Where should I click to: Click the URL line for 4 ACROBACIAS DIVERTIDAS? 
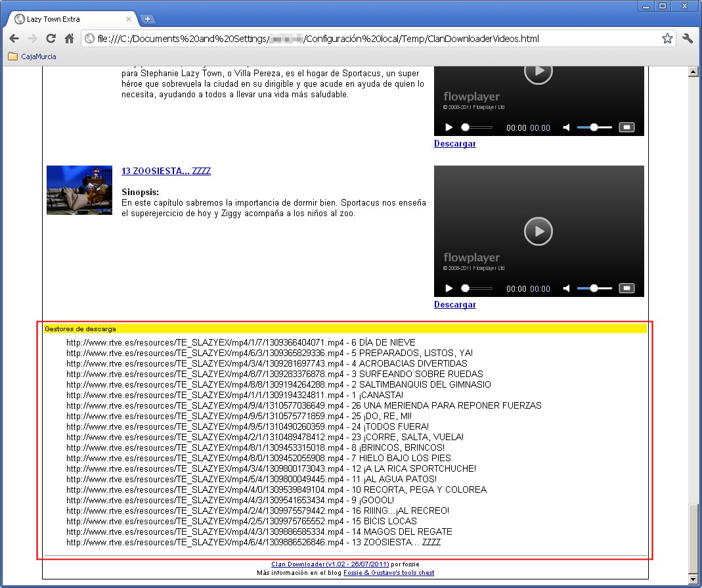[x=267, y=363]
